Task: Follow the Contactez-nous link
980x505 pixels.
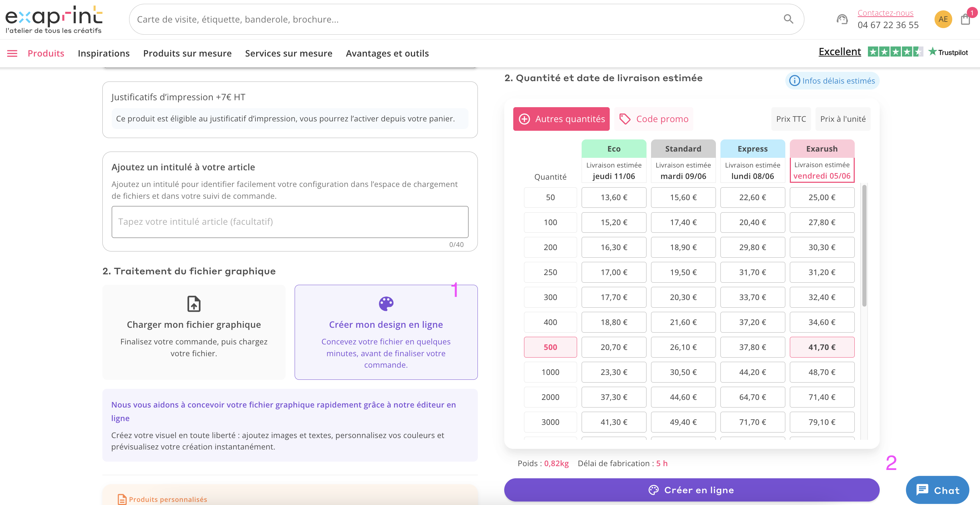Action: pos(885,13)
